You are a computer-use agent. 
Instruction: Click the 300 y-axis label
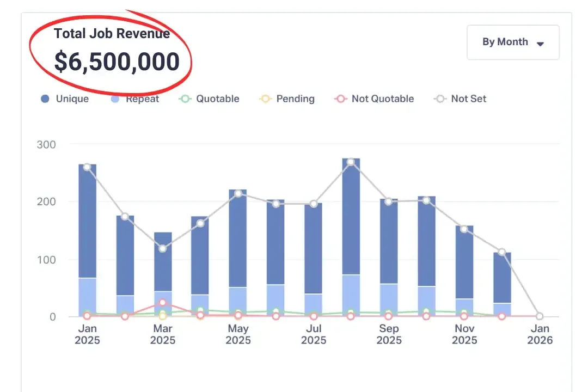[46, 144]
